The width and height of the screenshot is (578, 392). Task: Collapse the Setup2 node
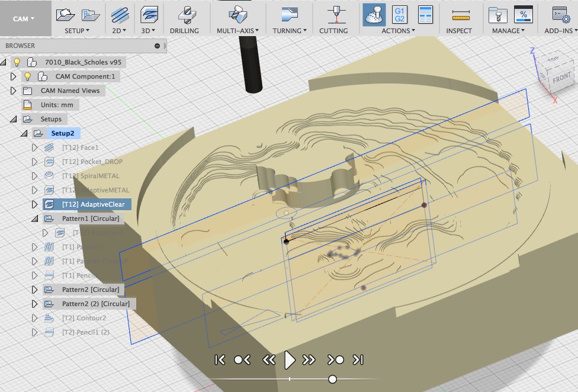pyautogui.click(x=24, y=133)
